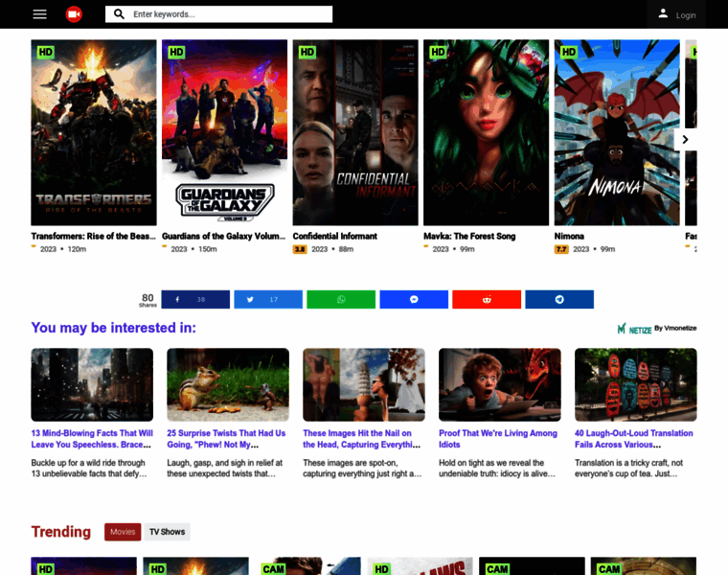728x575 pixels.
Task: Open the Nimona poster
Action: point(617,133)
